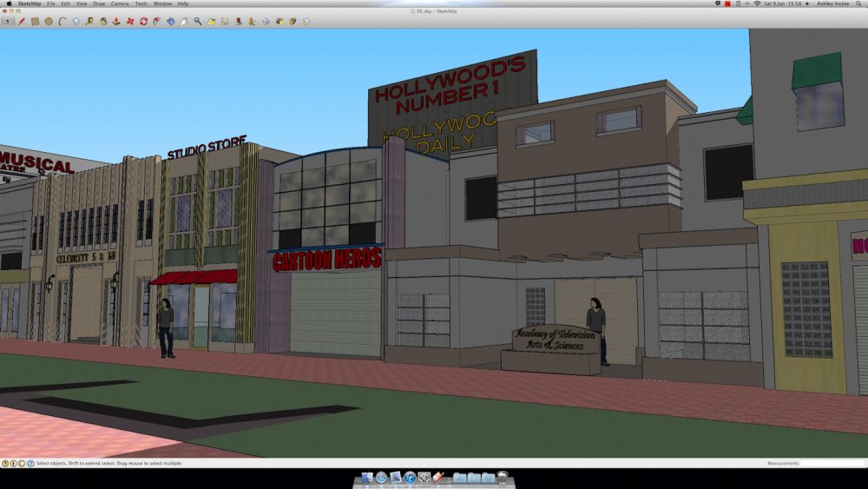Choose the Rectangle drawing tool
868x489 pixels.
(35, 21)
